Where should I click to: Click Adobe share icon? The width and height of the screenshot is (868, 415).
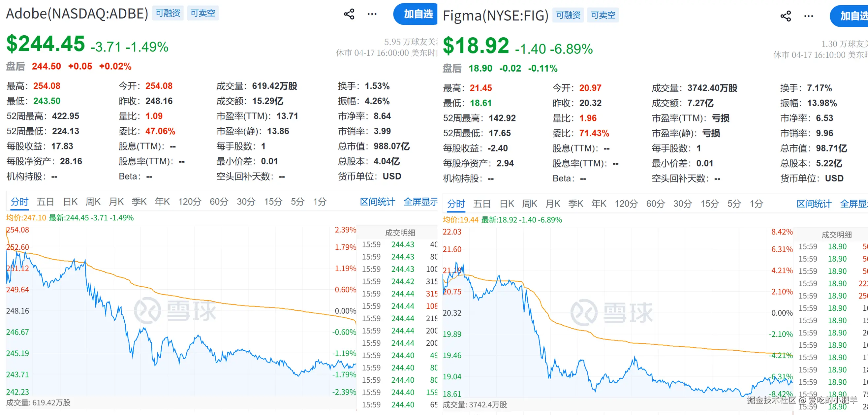pos(349,14)
